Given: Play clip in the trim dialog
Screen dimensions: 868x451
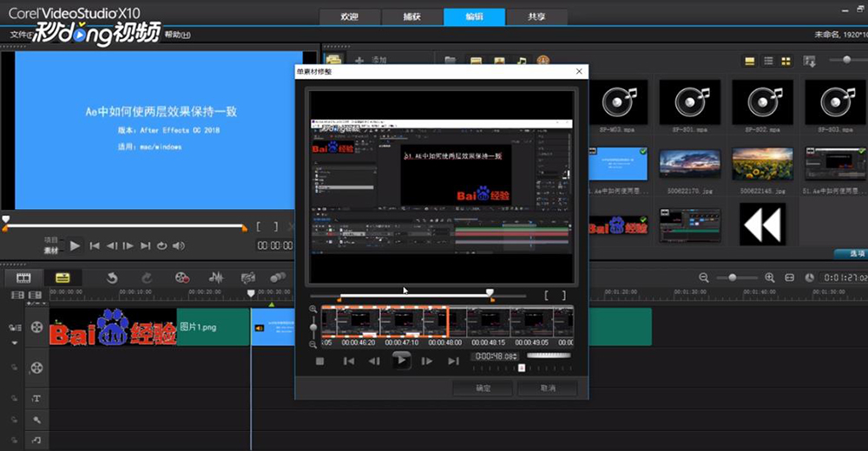Looking at the screenshot, I should 401,361.
